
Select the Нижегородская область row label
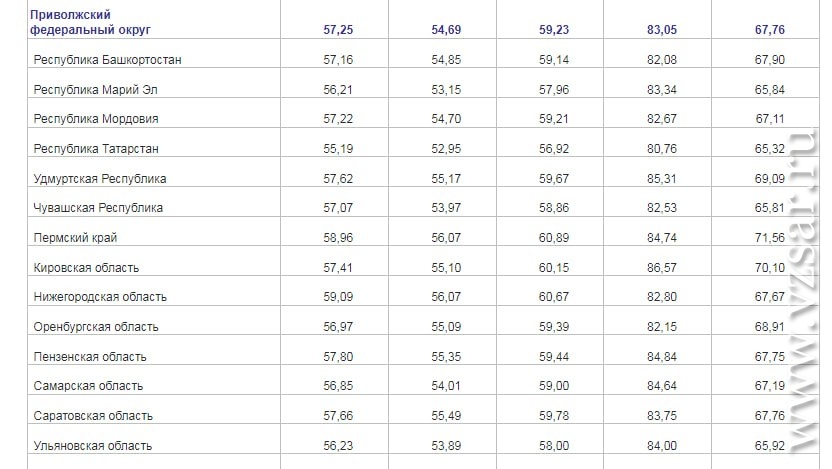100,297
